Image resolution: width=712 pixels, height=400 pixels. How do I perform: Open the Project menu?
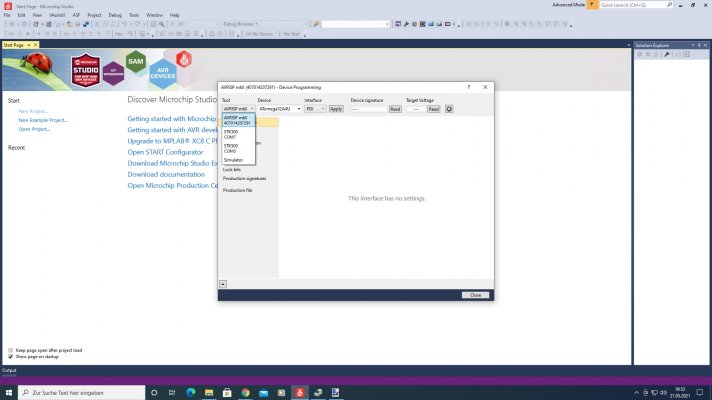click(x=94, y=15)
